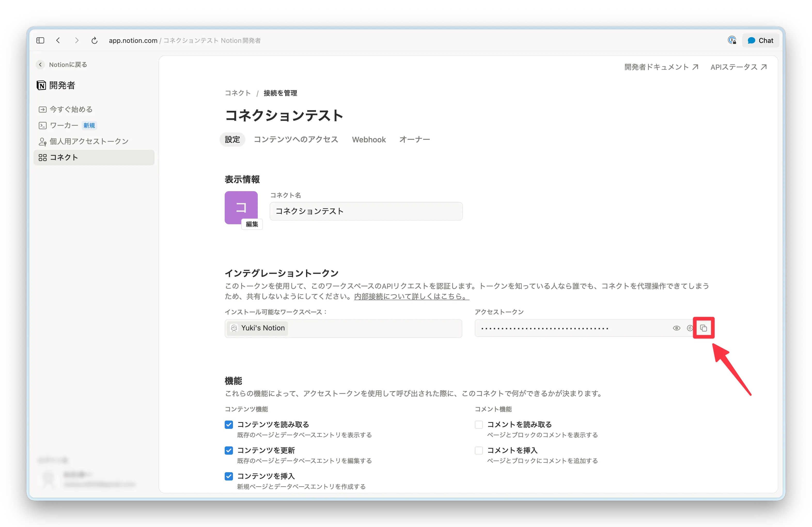Go forward with the browser forward arrow
This screenshot has height=527, width=812.
coord(76,40)
